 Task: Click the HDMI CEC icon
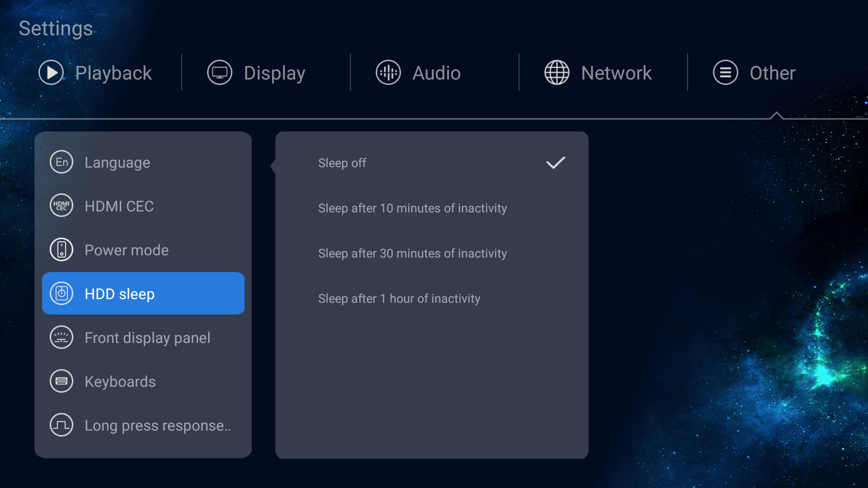(61, 206)
